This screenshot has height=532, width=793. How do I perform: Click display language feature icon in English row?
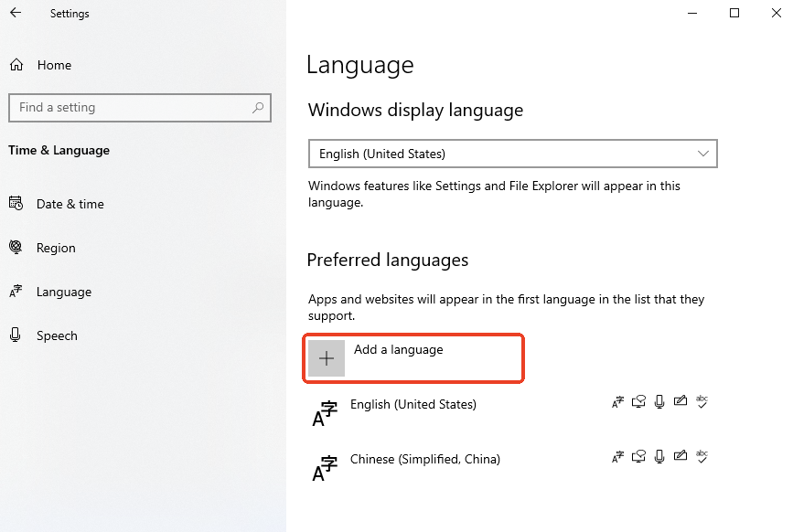tap(618, 402)
